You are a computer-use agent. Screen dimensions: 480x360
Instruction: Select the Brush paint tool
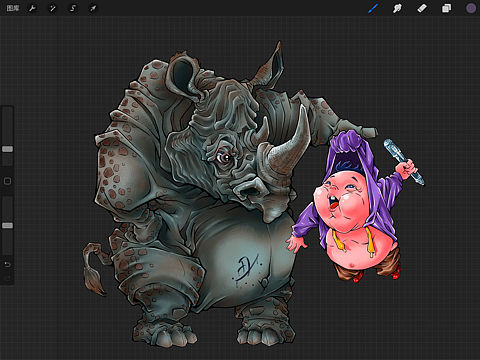(x=373, y=8)
